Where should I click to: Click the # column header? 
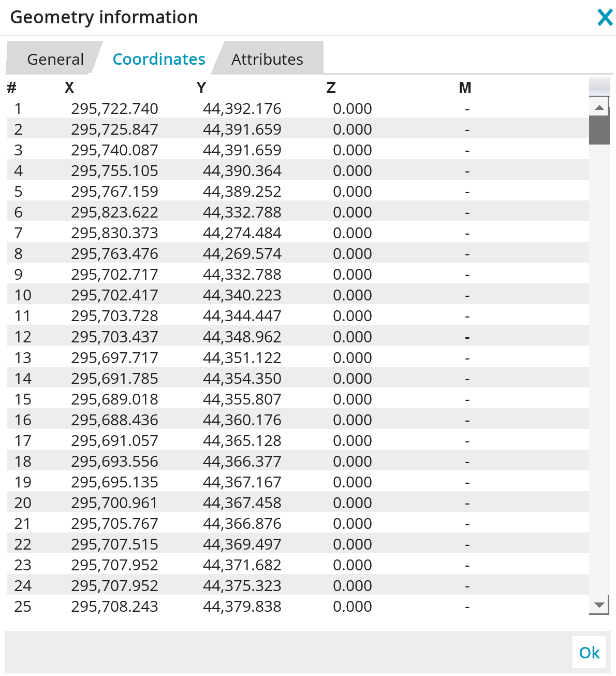click(x=11, y=88)
